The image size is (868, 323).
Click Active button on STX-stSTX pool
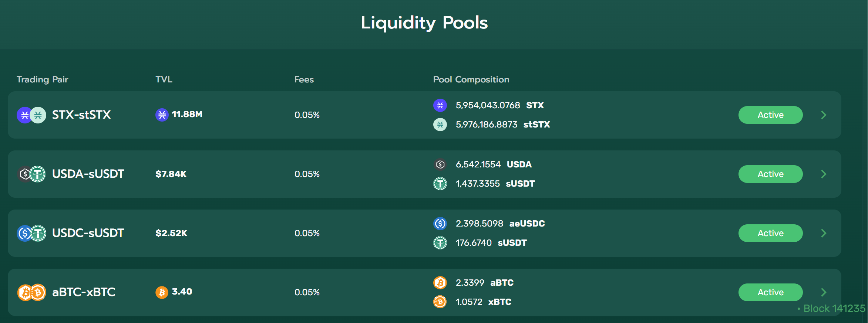click(770, 115)
